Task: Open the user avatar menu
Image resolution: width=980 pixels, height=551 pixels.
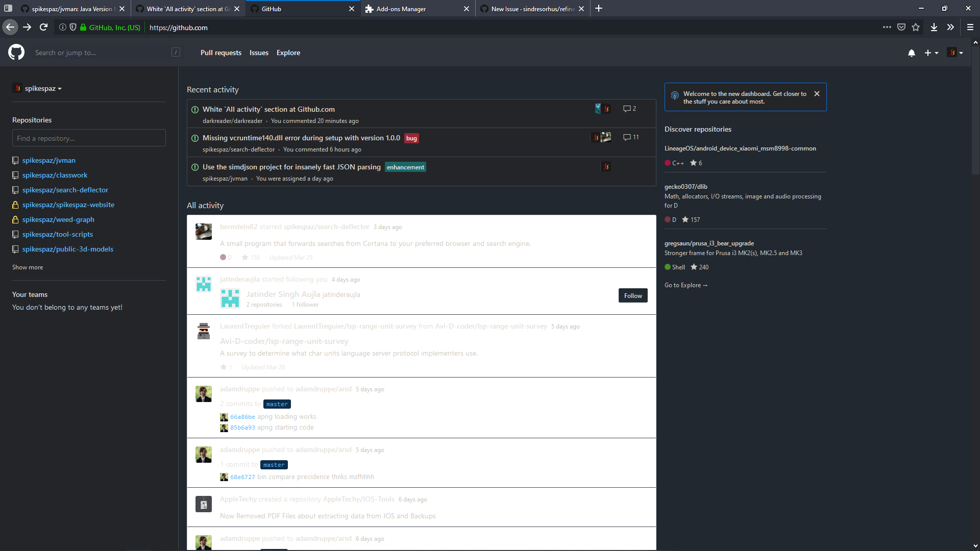Action: click(x=955, y=53)
